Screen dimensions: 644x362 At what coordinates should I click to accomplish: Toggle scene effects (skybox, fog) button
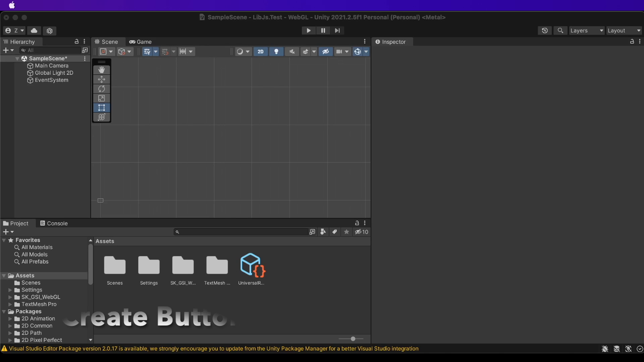(x=305, y=52)
